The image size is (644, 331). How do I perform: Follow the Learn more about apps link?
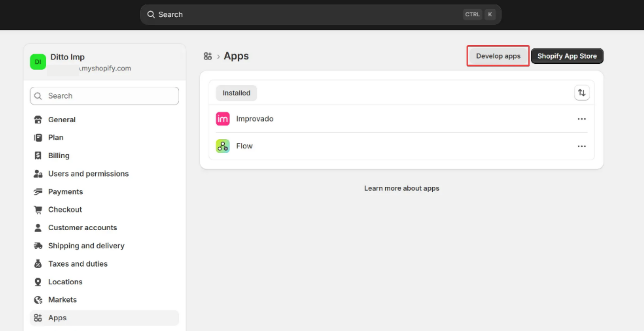point(401,188)
